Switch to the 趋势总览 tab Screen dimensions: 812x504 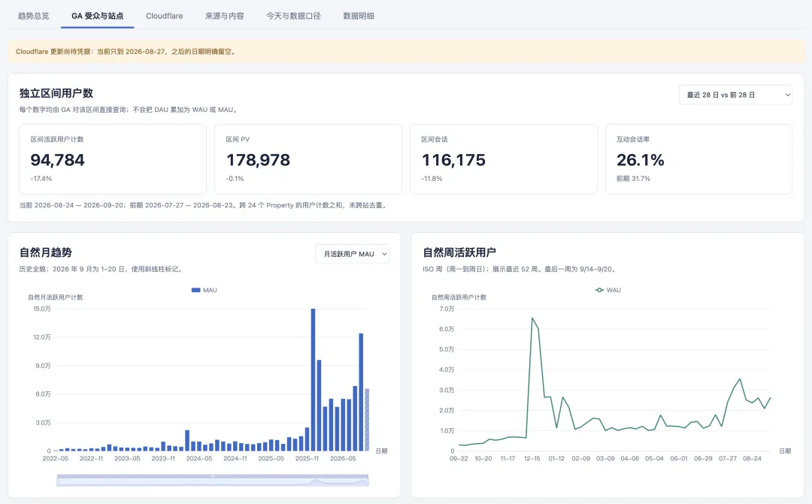34,16
